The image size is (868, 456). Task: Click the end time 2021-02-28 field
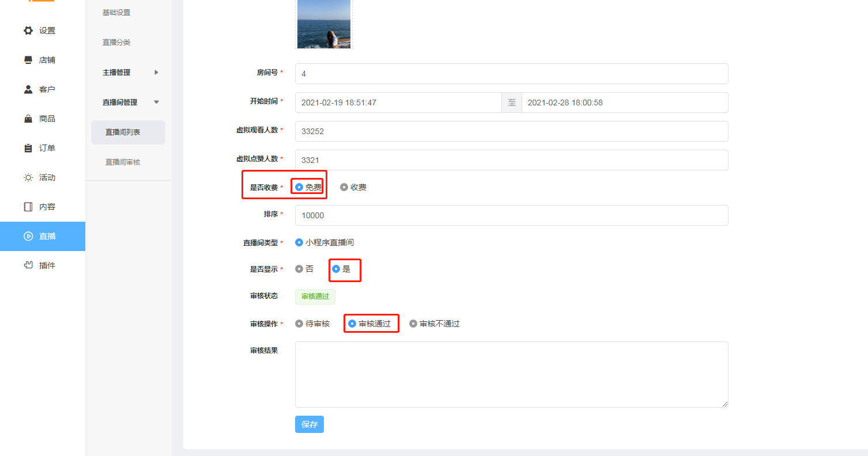tap(625, 102)
